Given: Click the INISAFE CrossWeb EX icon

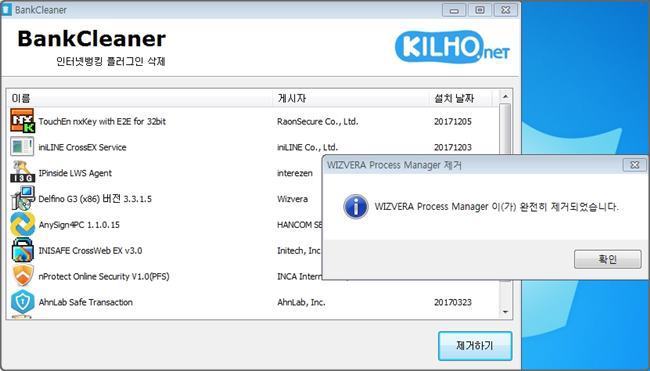Looking at the screenshot, I should [22, 250].
